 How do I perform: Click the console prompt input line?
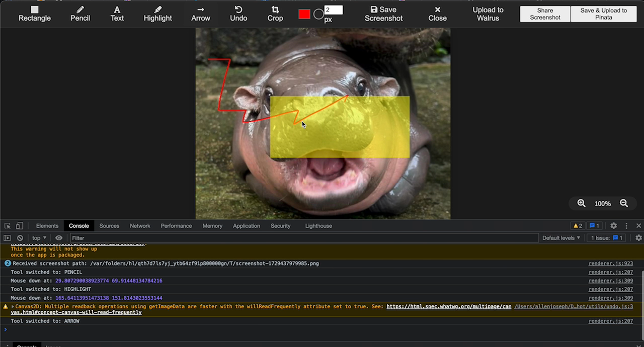point(322,329)
